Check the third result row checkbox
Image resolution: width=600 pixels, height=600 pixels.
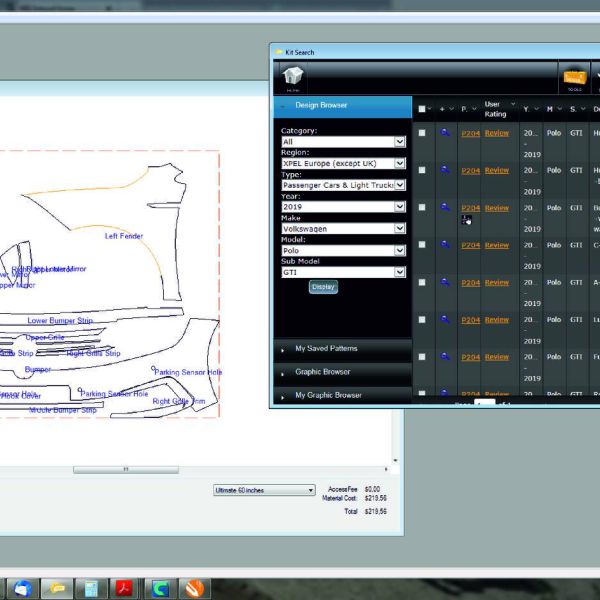[422, 208]
